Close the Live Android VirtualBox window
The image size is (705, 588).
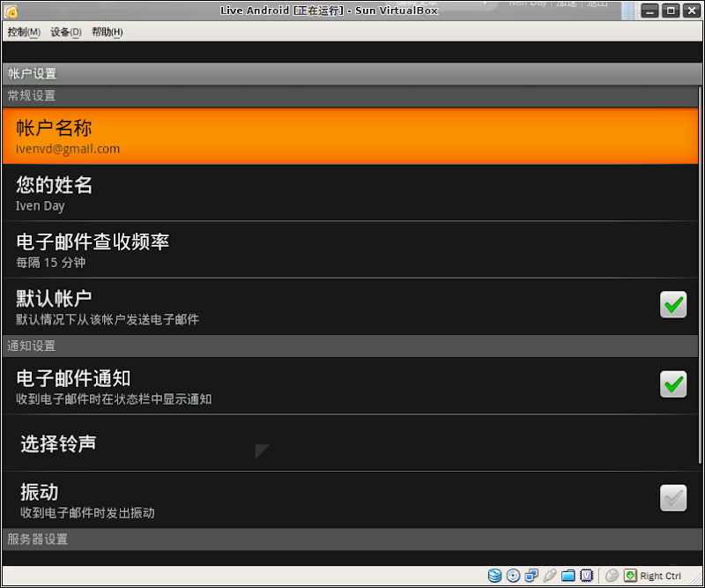(692, 11)
